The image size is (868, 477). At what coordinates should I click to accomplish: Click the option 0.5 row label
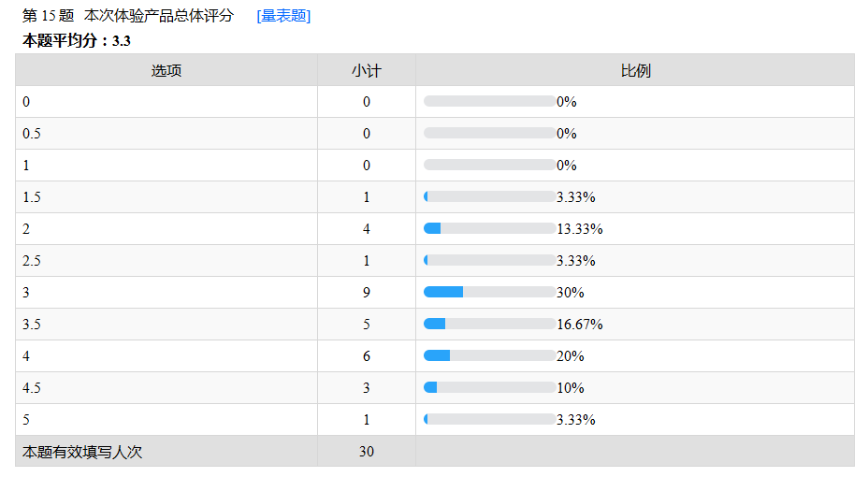pos(32,134)
